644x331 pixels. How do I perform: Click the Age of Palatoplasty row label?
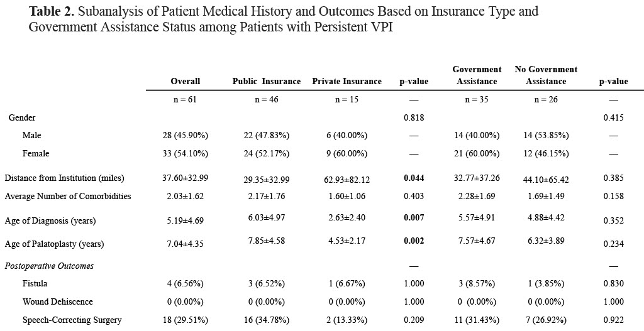coord(54,244)
